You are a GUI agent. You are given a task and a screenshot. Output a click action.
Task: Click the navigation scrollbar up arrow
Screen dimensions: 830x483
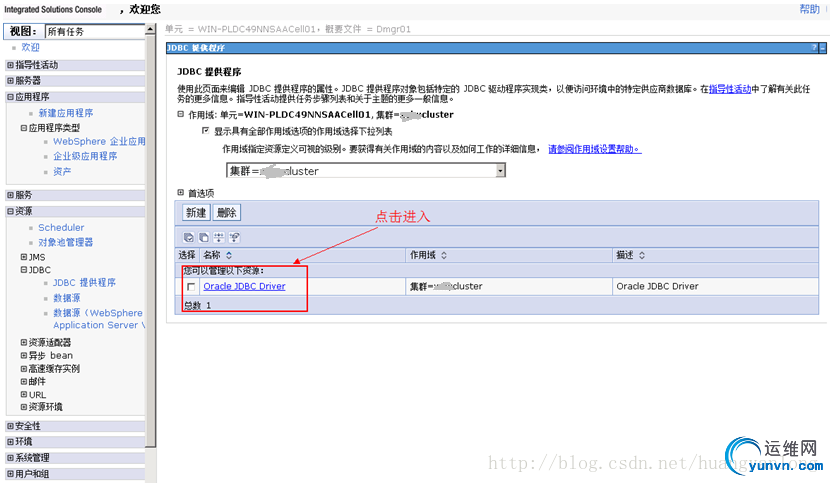(150, 29)
